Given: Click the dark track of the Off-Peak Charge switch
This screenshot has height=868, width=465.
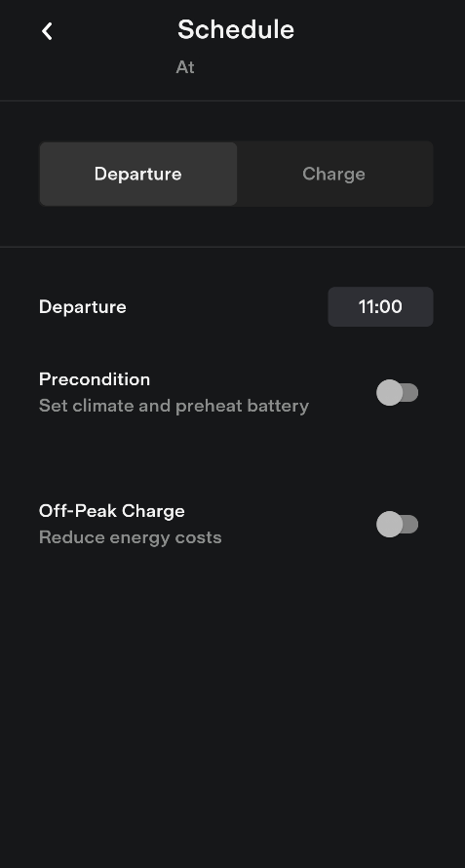Looking at the screenshot, I should [410, 525].
